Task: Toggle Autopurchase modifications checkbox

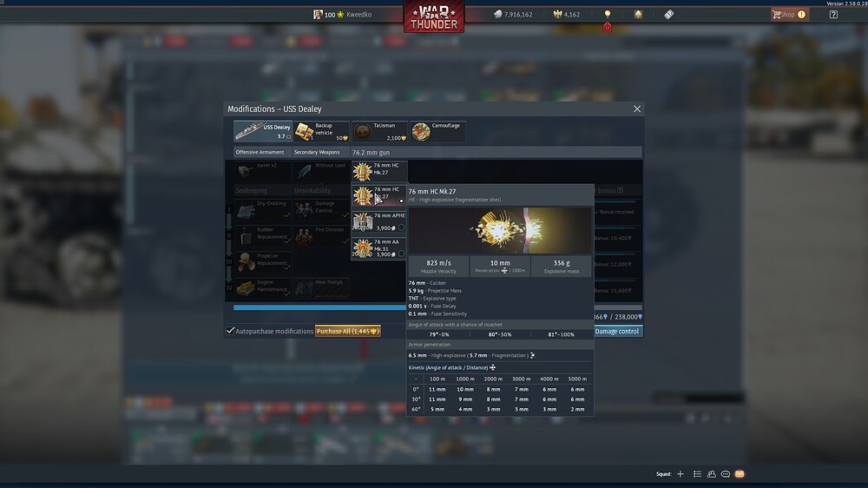Action: click(x=230, y=331)
